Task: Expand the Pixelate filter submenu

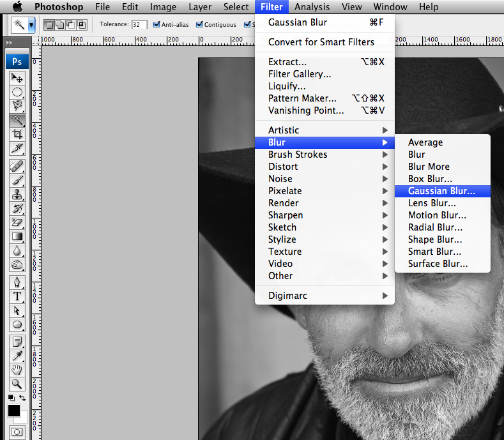Action: 325,191
